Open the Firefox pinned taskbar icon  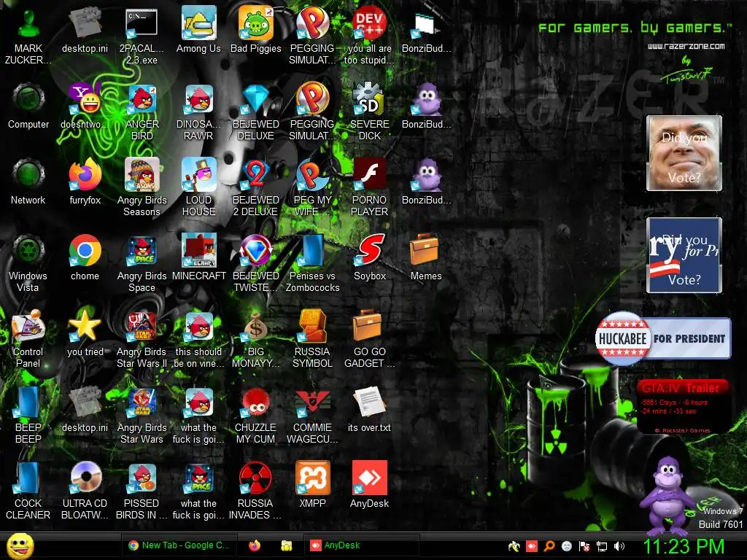click(255, 545)
